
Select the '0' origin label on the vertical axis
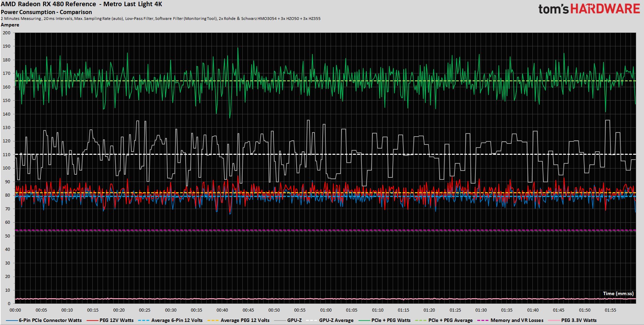pos(9,303)
